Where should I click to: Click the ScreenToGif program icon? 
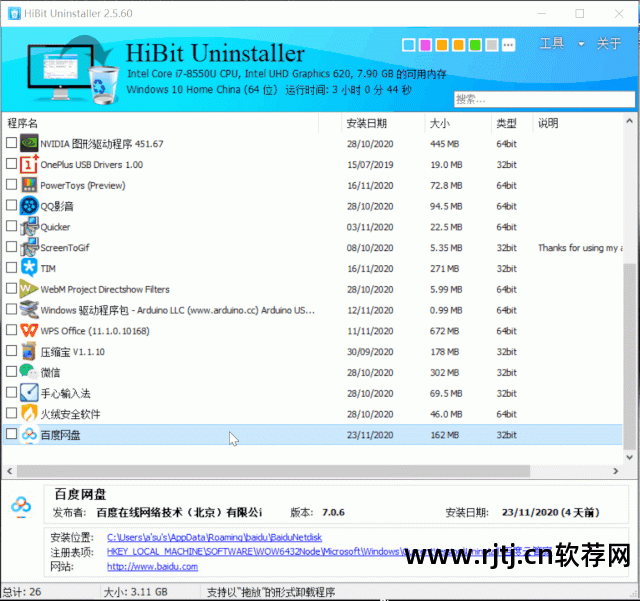29,247
